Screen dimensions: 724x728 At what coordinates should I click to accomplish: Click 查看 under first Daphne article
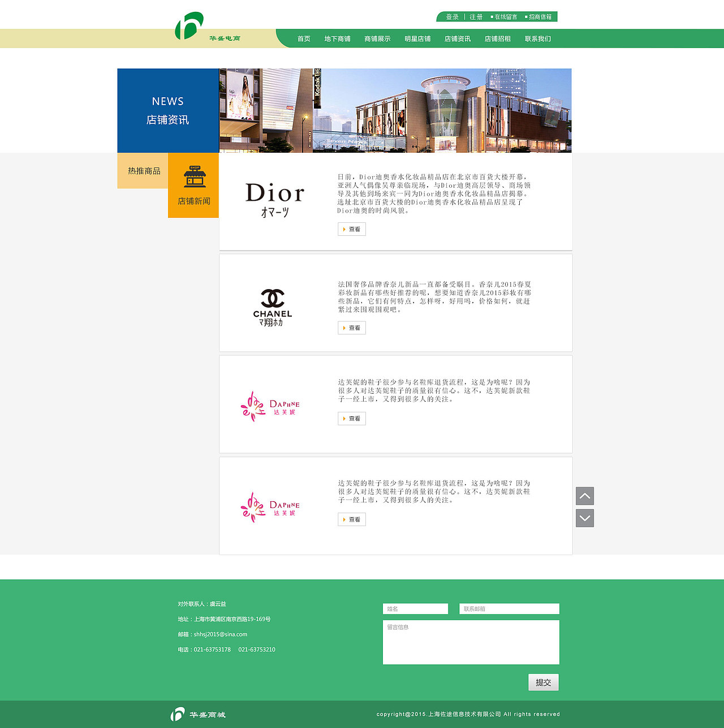[x=352, y=419]
